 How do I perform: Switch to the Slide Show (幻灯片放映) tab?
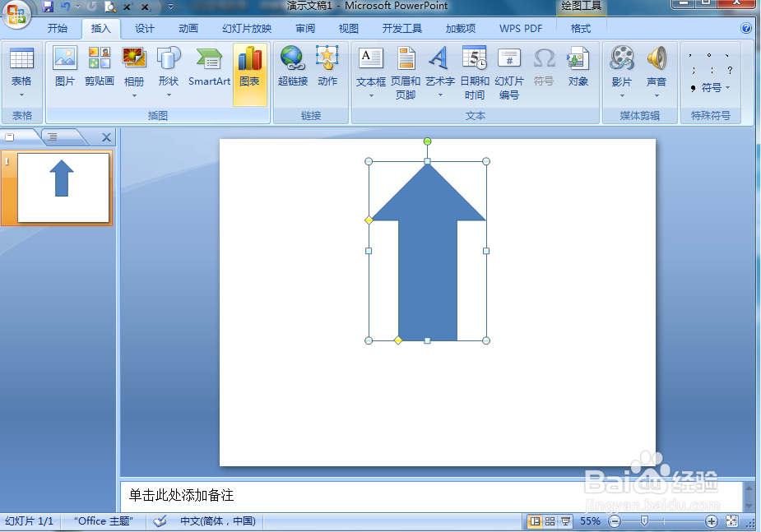(x=247, y=29)
